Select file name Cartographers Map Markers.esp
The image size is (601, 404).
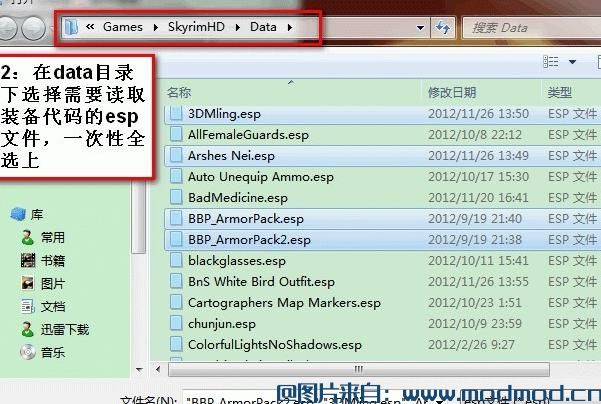coord(284,303)
